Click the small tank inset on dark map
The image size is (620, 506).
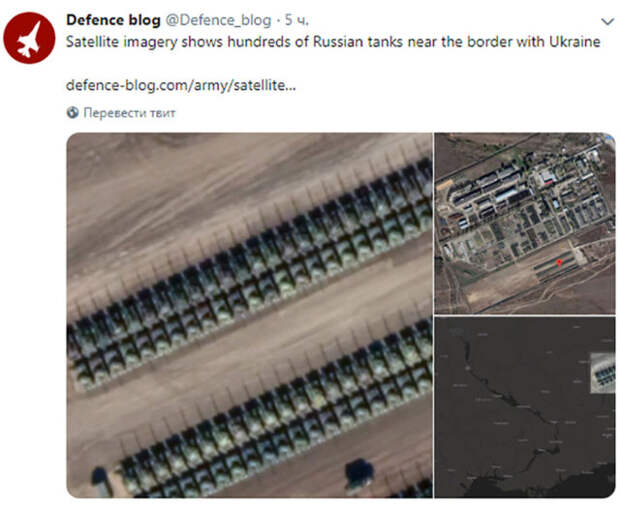[603, 373]
